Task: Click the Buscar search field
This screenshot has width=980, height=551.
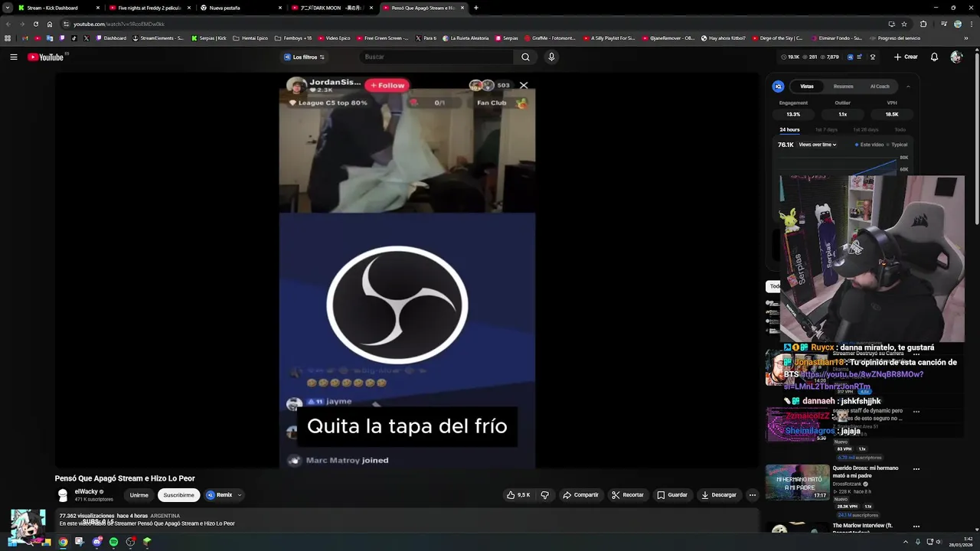Action: pyautogui.click(x=436, y=57)
